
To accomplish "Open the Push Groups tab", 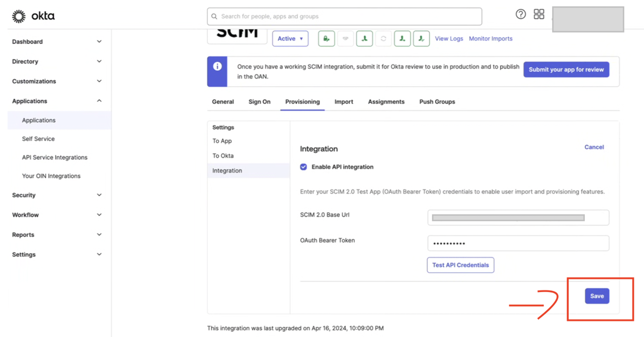I will [x=437, y=102].
